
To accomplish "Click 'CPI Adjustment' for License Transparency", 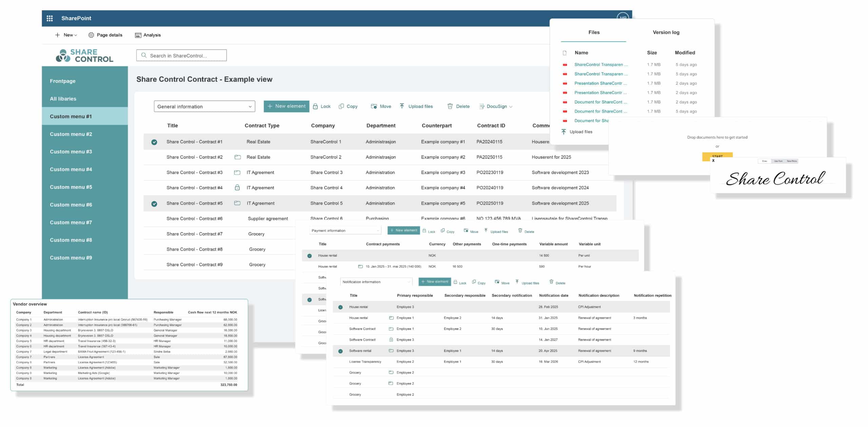I will (589, 362).
